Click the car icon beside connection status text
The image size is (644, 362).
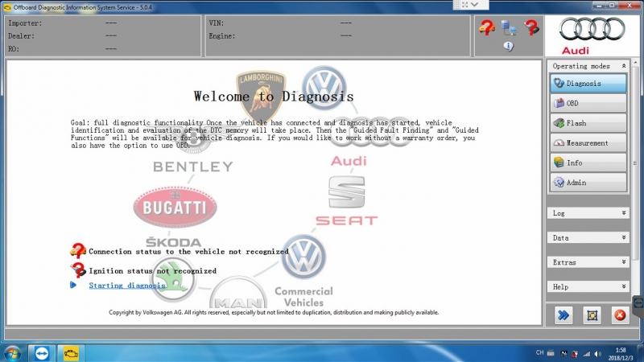pos(78,250)
